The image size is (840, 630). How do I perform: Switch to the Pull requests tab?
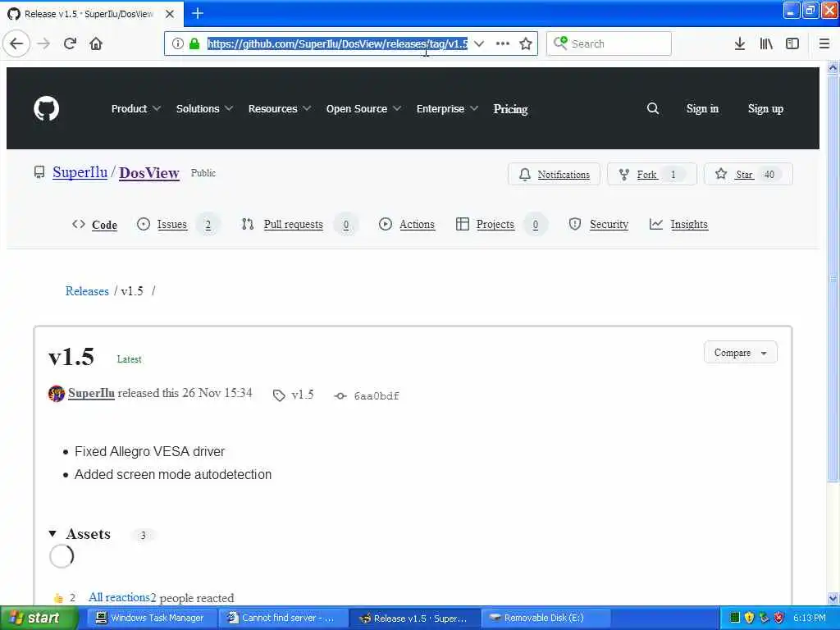pos(299,225)
